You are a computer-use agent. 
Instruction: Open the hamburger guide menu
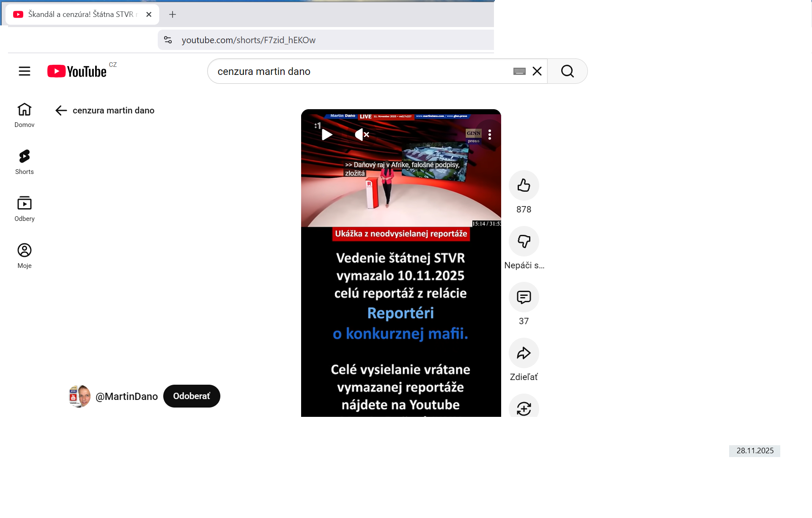(25, 71)
